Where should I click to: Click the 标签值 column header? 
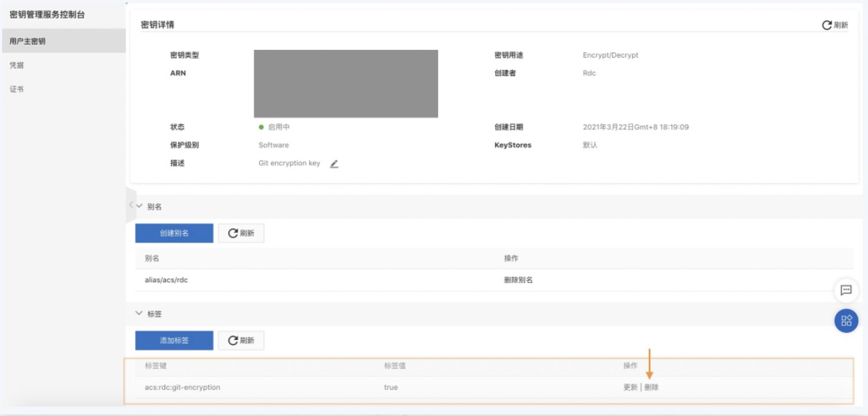[x=394, y=365]
